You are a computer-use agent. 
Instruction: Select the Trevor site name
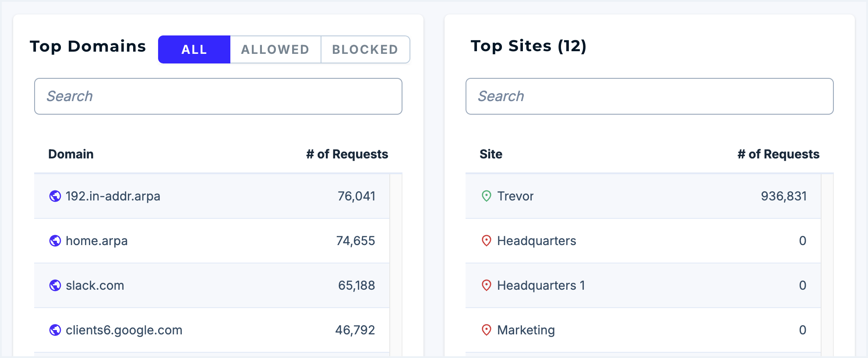[515, 196]
